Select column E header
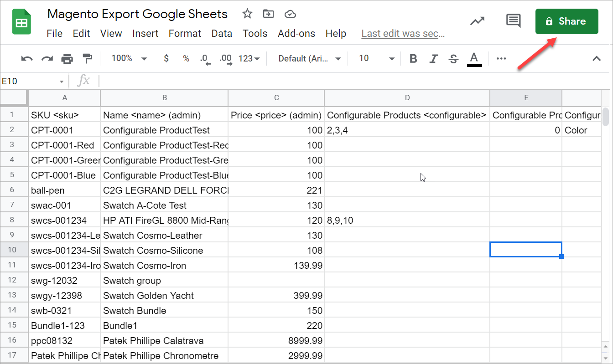The image size is (613, 364). click(526, 97)
